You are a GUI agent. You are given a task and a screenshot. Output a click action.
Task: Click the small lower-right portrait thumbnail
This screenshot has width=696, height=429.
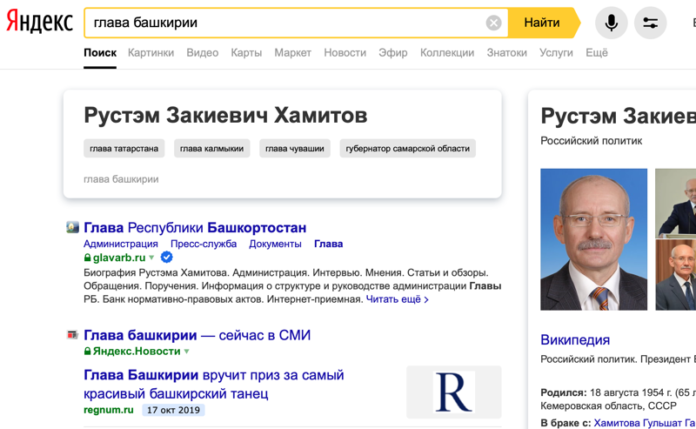click(676, 274)
